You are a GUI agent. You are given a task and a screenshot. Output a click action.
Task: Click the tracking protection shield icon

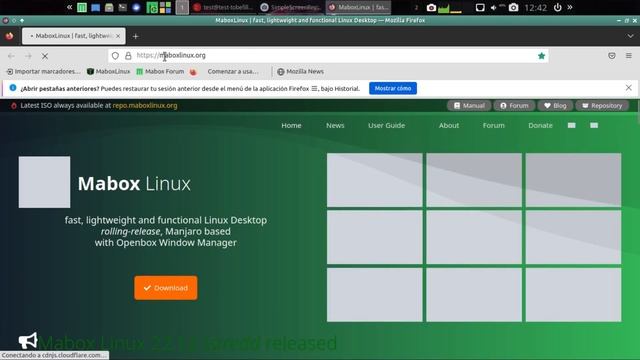click(115, 56)
